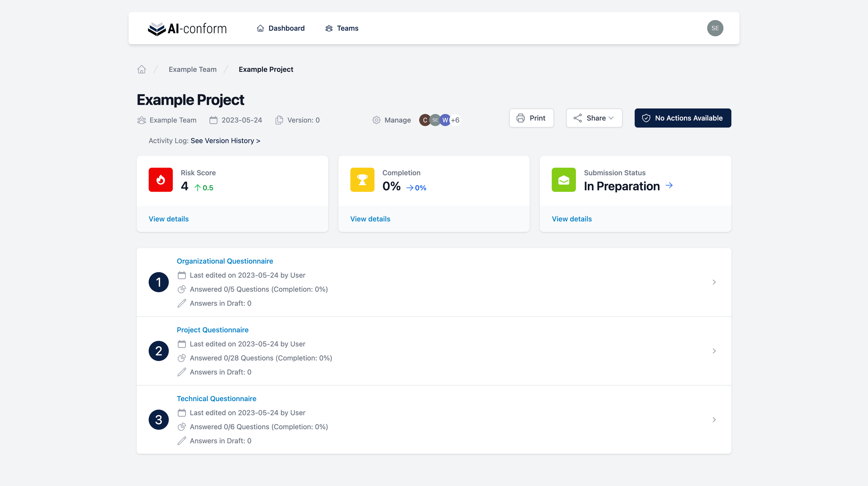Viewport: 868px width, 486px height.
Task: Click the Submission Status envelope icon
Action: (x=563, y=179)
